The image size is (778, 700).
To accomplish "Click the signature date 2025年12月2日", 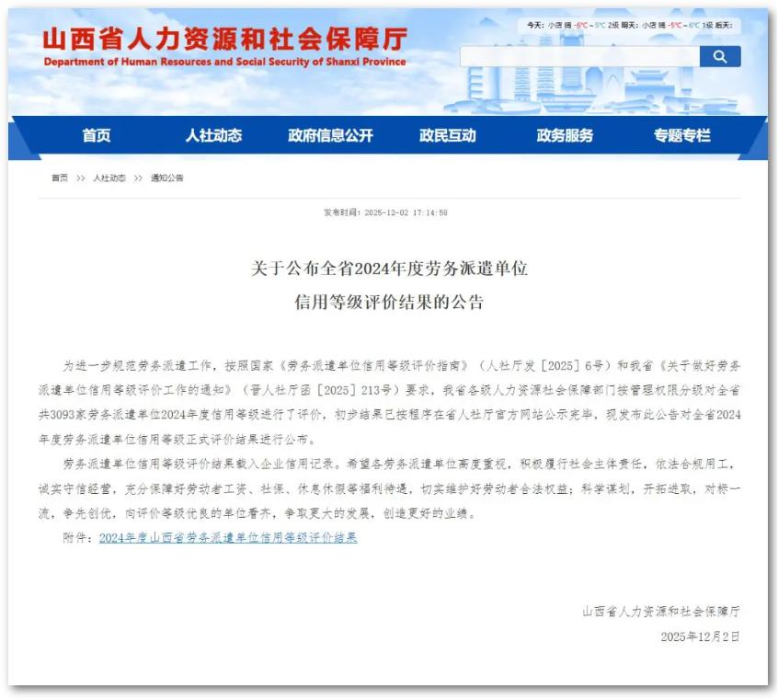I will (700, 637).
